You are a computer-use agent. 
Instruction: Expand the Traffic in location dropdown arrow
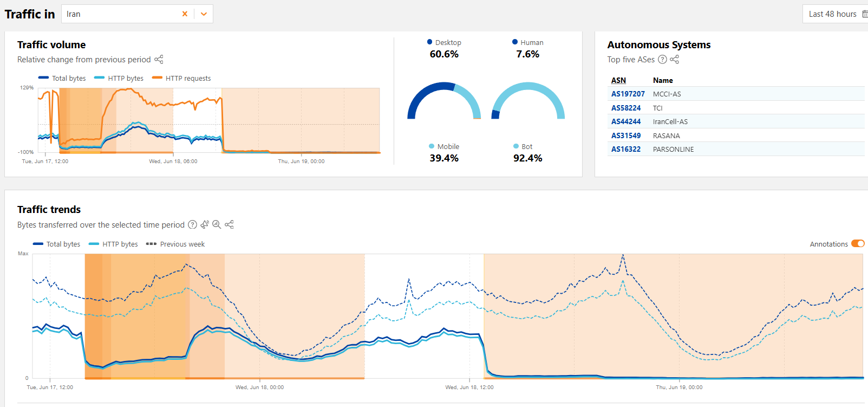tap(204, 14)
